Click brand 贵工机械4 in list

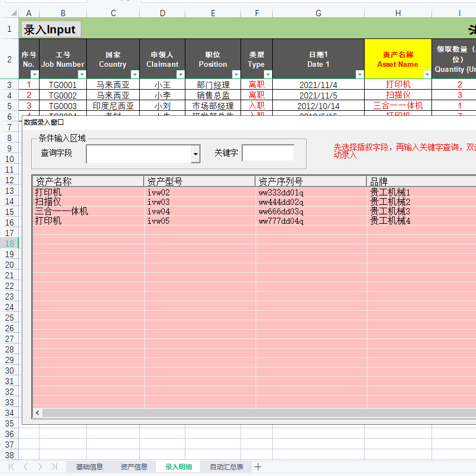click(390, 220)
